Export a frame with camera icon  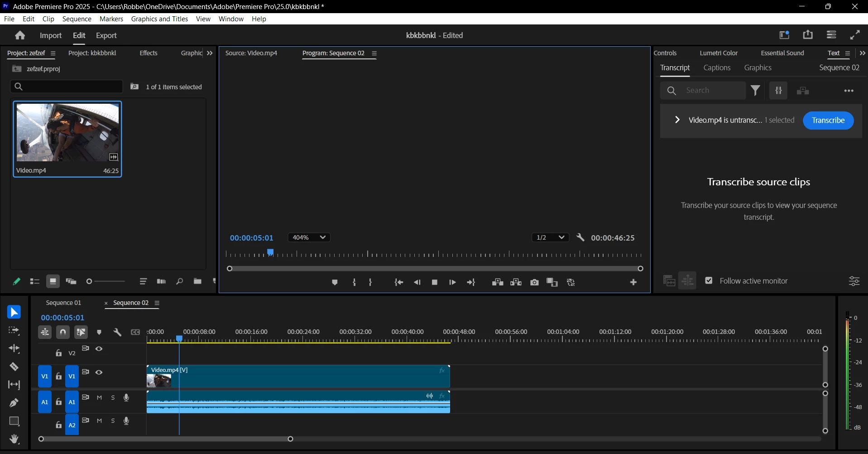pos(534,282)
